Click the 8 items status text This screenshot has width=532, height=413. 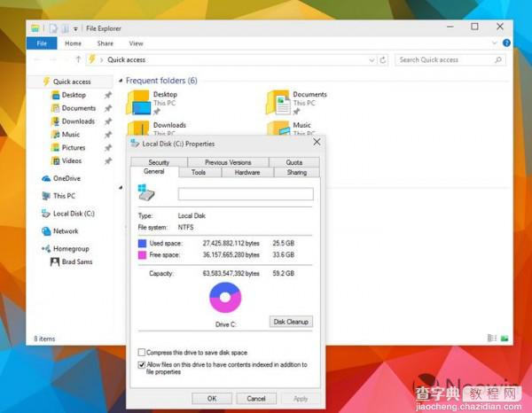[44, 339]
